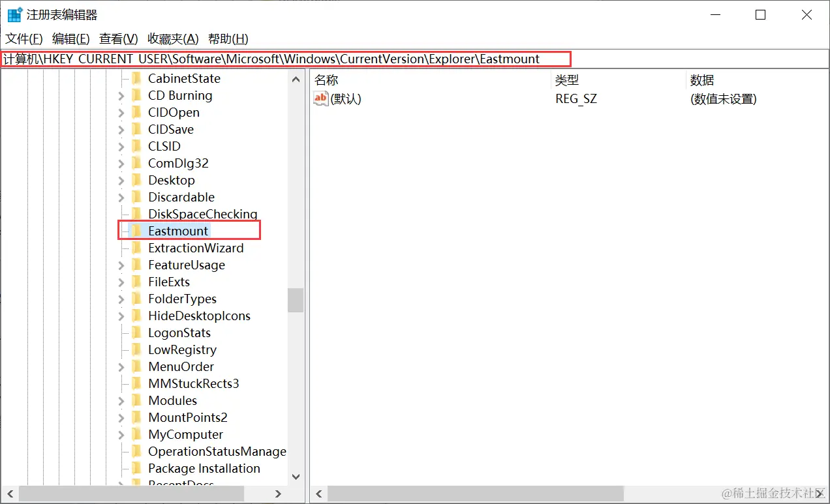Expand the MyComputer key
Viewport: 830px width, 504px height.
pyautogui.click(x=121, y=435)
